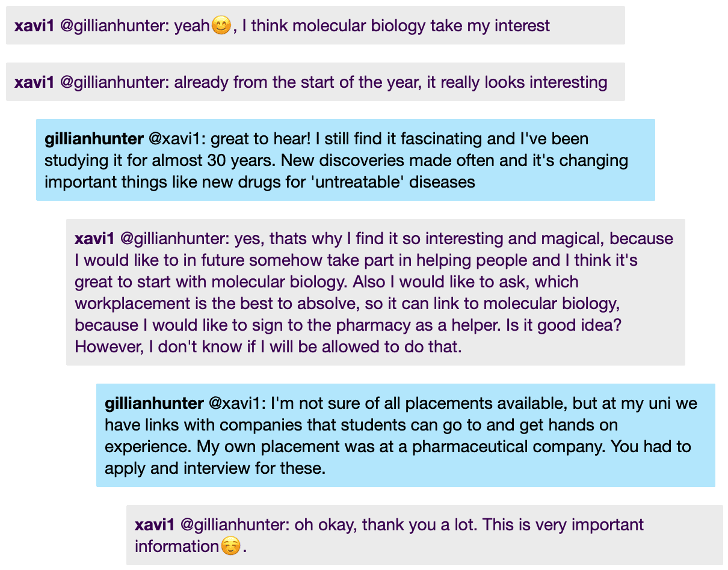Select the 'it really looks interesting' message bubble
Image resolution: width=728 pixels, height=570 pixels.
315,82
